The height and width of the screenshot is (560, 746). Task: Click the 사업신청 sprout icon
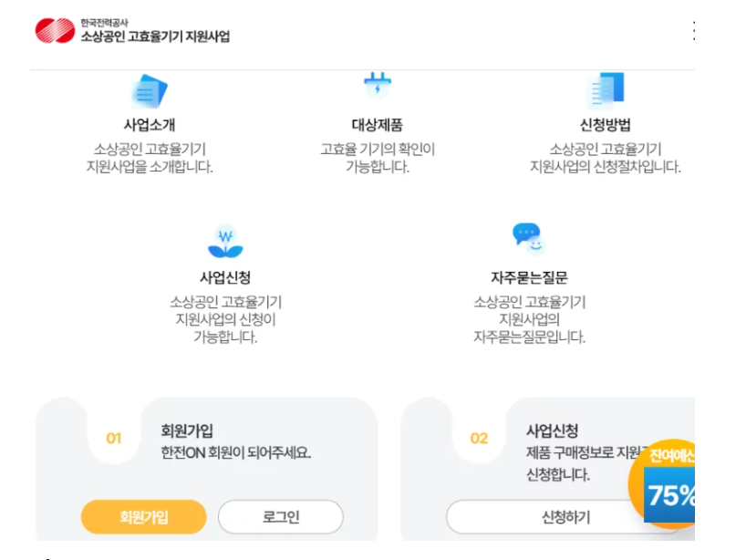[x=225, y=242]
